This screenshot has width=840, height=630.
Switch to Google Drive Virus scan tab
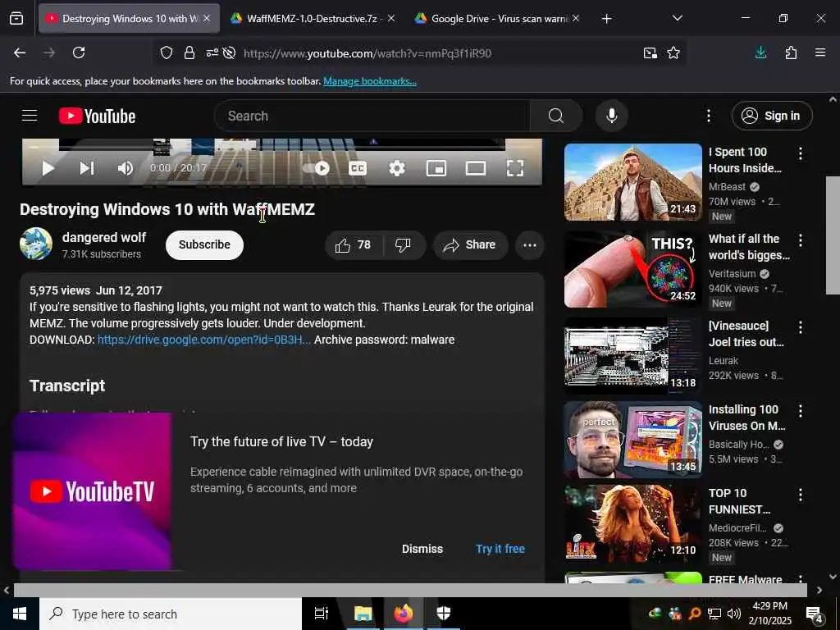coord(498,19)
